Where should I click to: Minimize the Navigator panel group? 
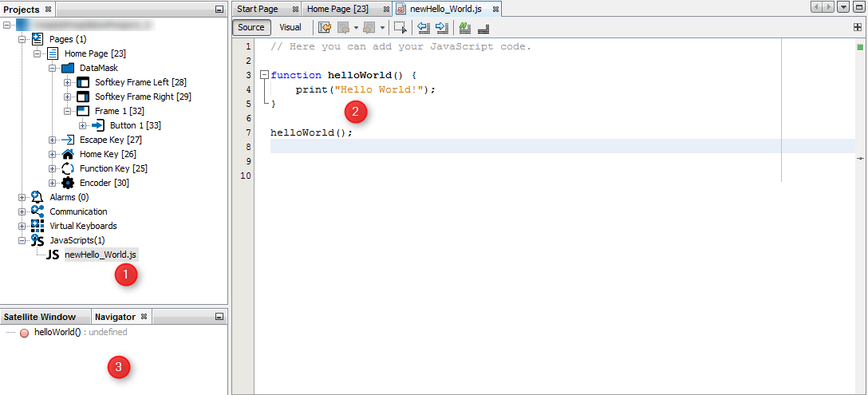coord(219,317)
